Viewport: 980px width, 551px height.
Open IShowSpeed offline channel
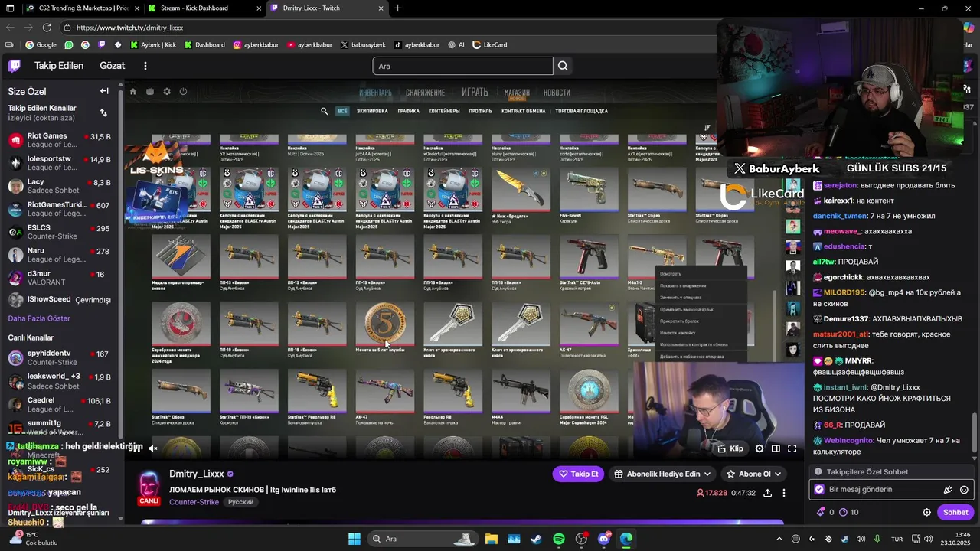[x=59, y=299]
